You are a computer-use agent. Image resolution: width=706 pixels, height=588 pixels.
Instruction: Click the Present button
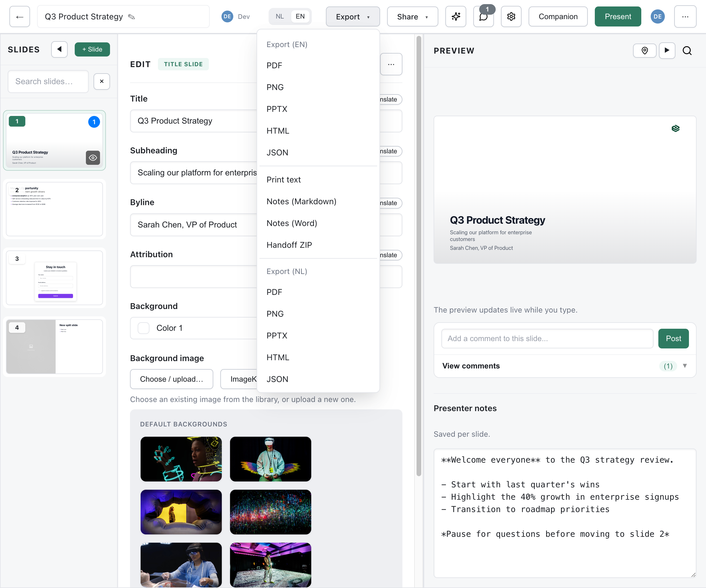(617, 16)
